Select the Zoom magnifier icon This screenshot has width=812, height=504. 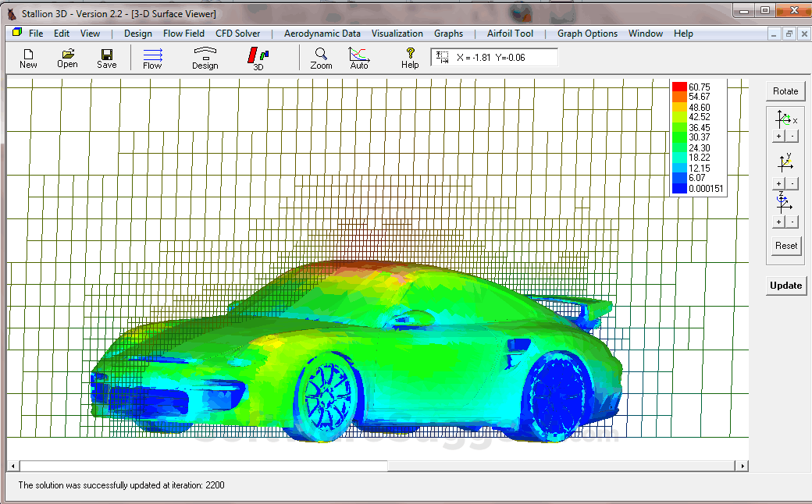pos(321,57)
